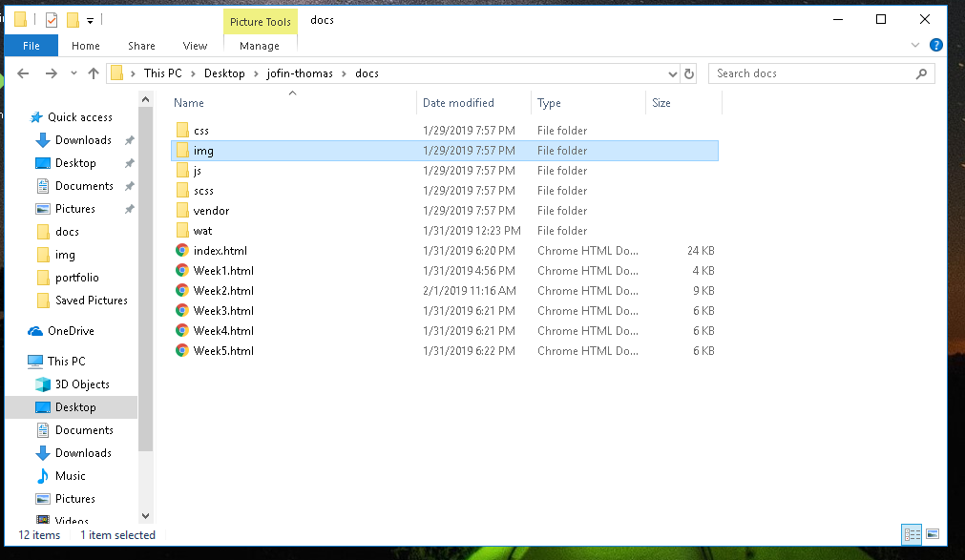Click the address bar folder icon
The height and width of the screenshot is (560, 965).
[x=117, y=73]
